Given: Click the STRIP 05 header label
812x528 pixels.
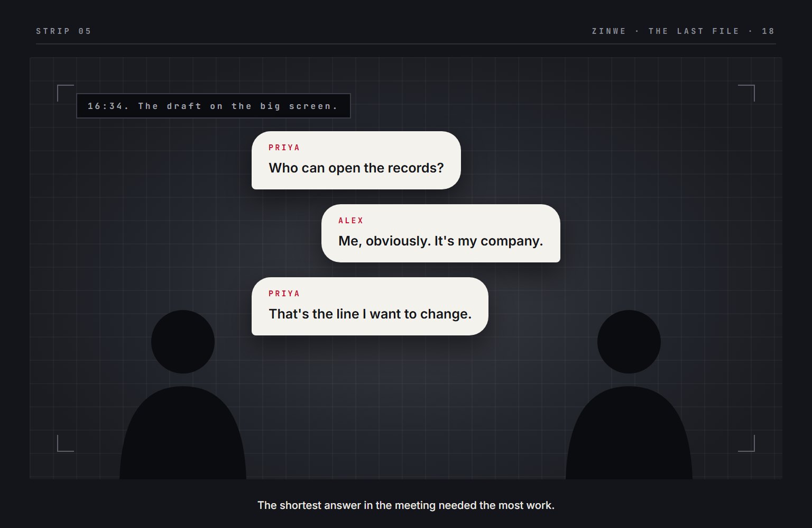Looking at the screenshot, I should pyautogui.click(x=64, y=31).
